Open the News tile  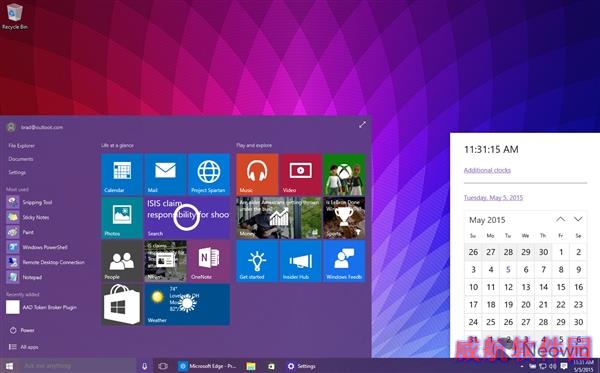coord(165,261)
